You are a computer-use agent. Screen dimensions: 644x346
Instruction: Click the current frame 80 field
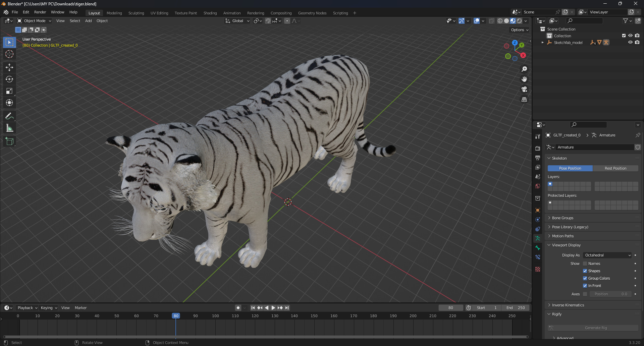[x=451, y=308]
